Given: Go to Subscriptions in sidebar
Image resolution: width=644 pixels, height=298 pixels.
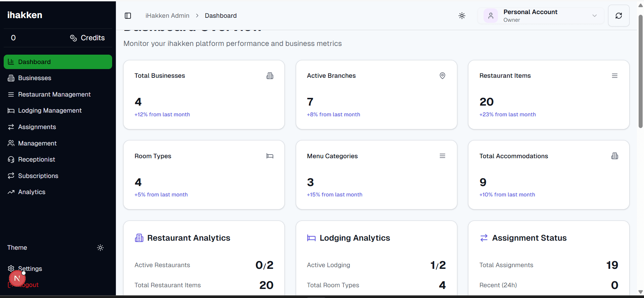Looking at the screenshot, I should (58, 176).
